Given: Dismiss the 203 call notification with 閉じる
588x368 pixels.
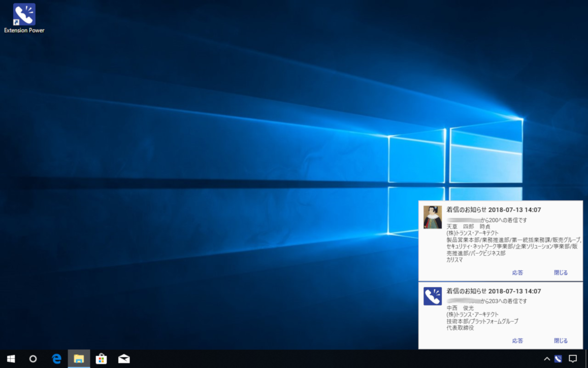Looking at the screenshot, I should tap(561, 341).
